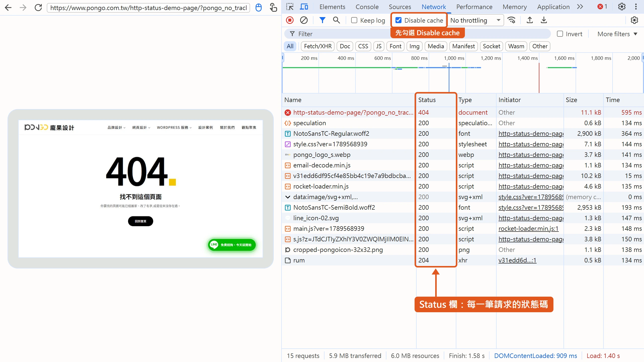Screen dimensions: 644x362
Task: Toggle the device toolbar icon
Action: 304,7
